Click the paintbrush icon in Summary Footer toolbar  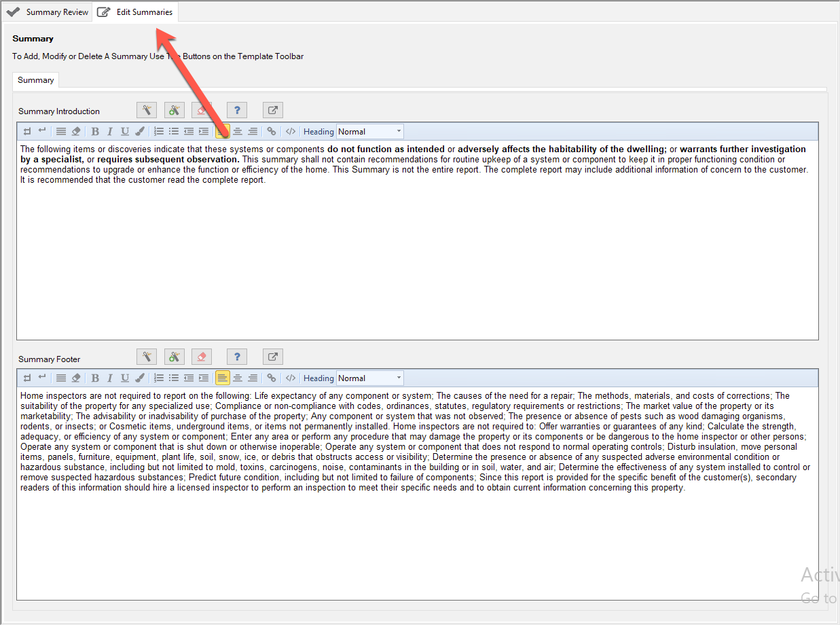[140, 378]
